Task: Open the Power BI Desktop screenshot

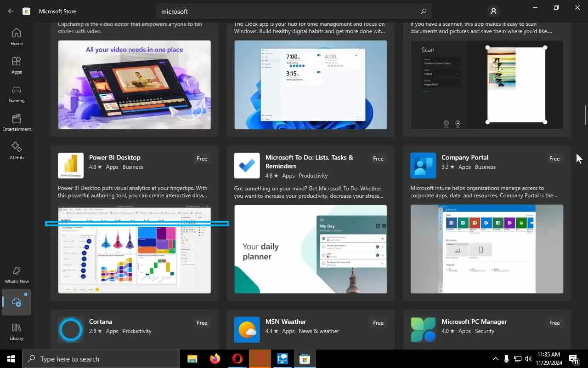Action: (x=135, y=249)
